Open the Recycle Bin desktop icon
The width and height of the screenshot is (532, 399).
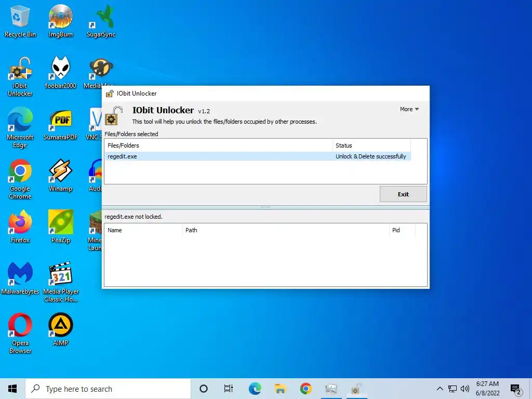(x=20, y=21)
